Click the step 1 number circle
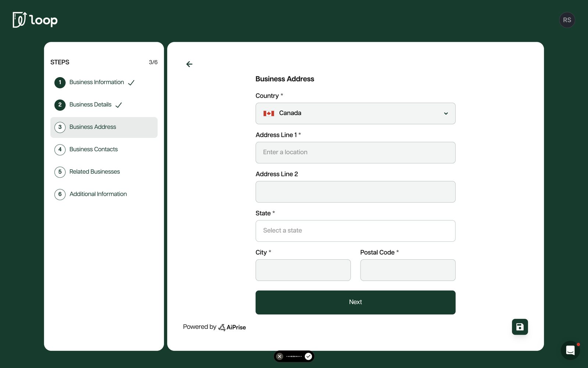Screen dimensions: 588x368 click(x=60, y=82)
